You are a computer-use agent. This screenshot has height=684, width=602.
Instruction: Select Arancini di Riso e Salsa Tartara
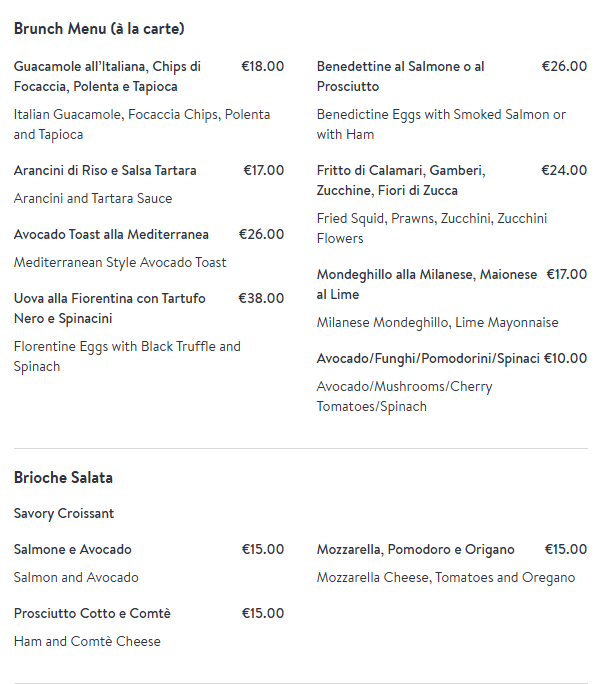click(x=105, y=170)
